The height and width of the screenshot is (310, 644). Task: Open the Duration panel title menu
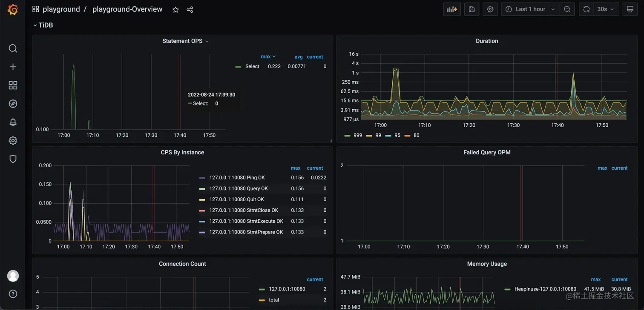(x=487, y=41)
